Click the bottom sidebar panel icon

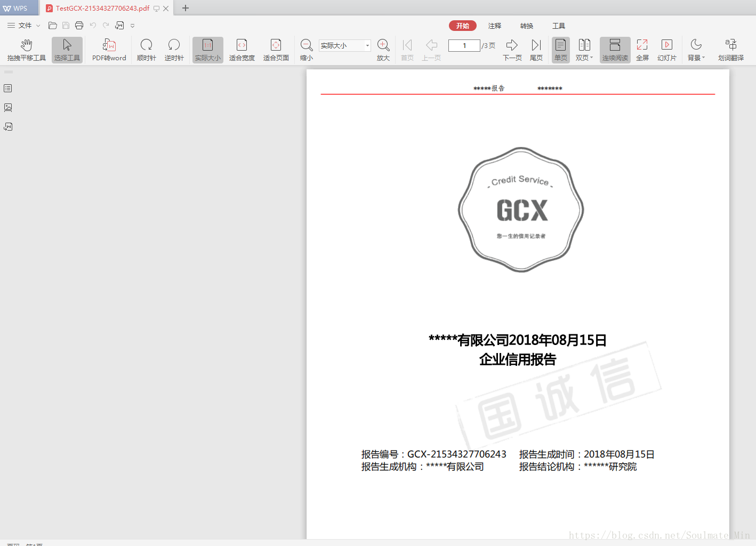click(x=8, y=127)
